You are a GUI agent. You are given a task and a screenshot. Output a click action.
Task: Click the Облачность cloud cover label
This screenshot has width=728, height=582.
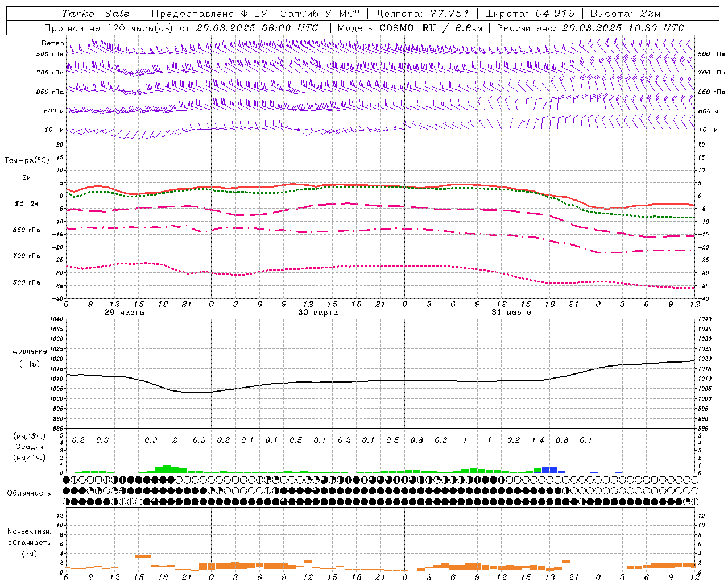29,493
